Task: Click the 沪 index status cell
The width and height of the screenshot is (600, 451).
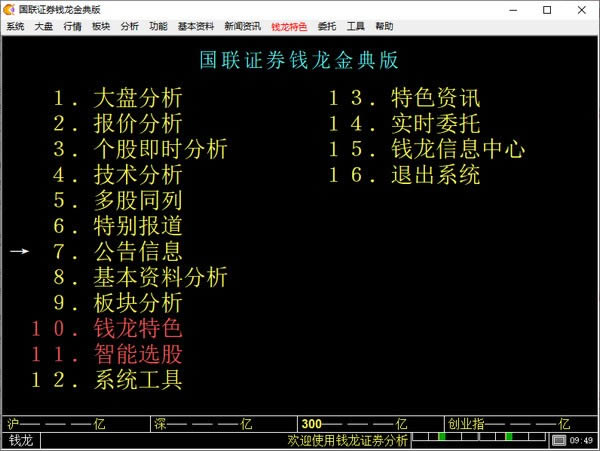Action: [76, 424]
